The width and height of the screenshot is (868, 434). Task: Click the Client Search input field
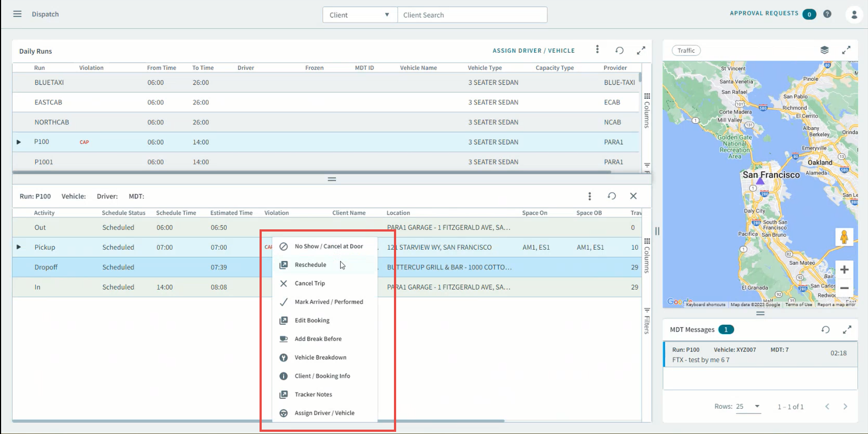472,15
